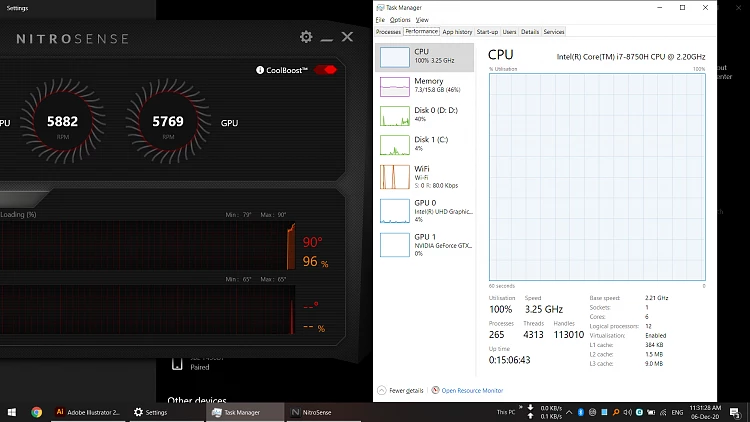Click the GPU fan speed dial showing 5769

tap(168, 122)
